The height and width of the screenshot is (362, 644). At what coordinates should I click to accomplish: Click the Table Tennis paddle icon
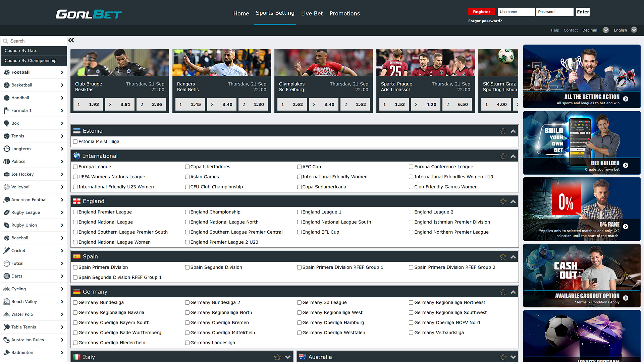tap(7, 327)
